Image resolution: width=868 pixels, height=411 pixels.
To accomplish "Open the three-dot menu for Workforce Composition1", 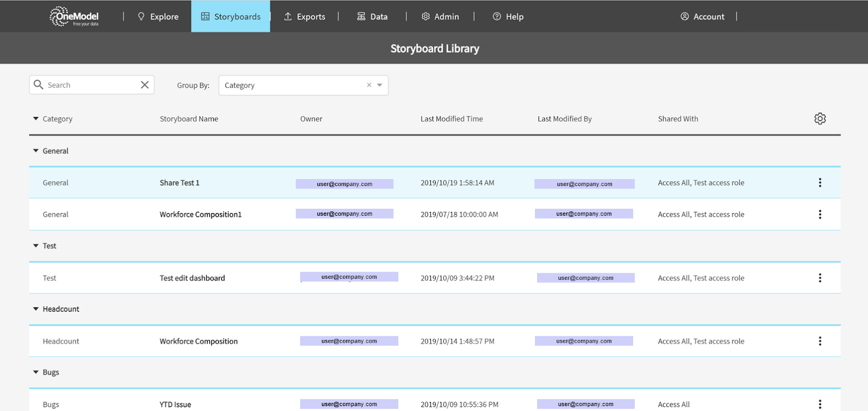I will click(820, 214).
